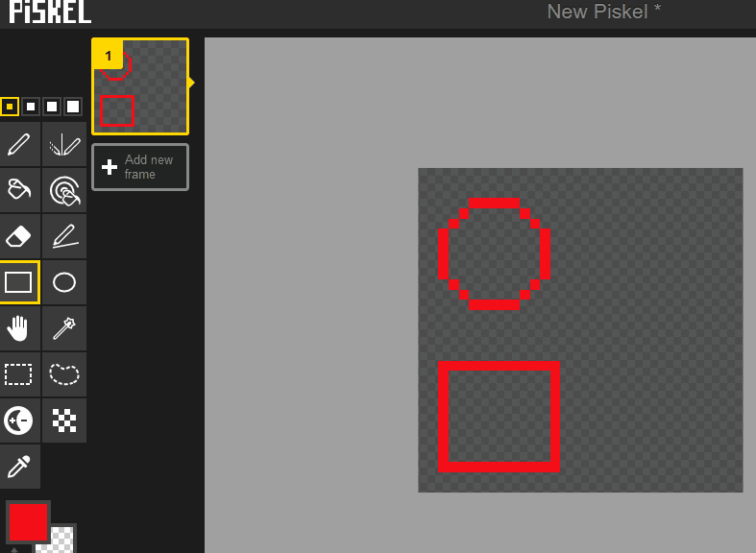Set pen size to largest
This screenshot has height=553, width=756.
pyautogui.click(x=73, y=107)
